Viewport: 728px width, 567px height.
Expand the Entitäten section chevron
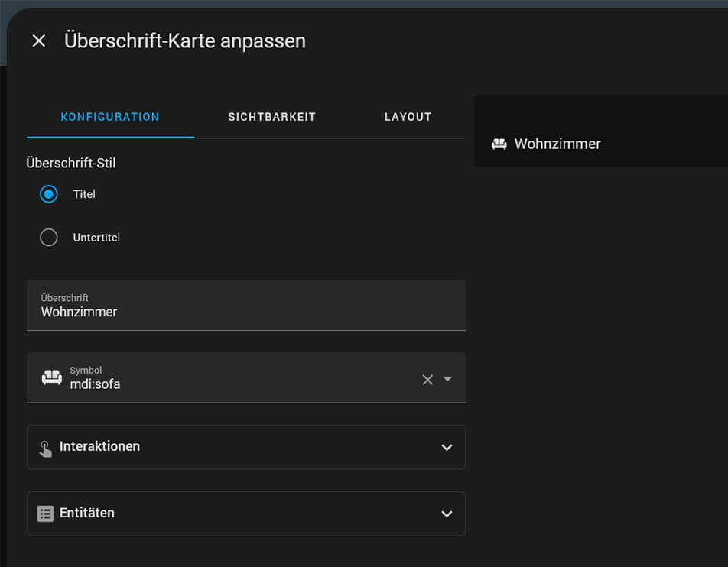447,514
